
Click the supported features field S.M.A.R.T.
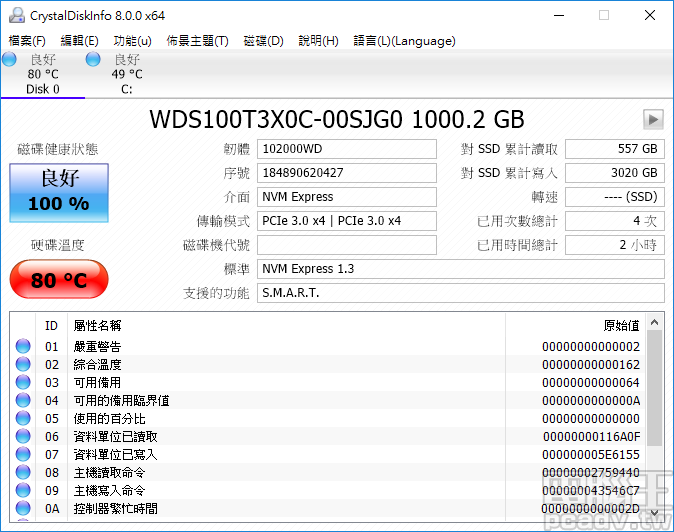point(461,293)
